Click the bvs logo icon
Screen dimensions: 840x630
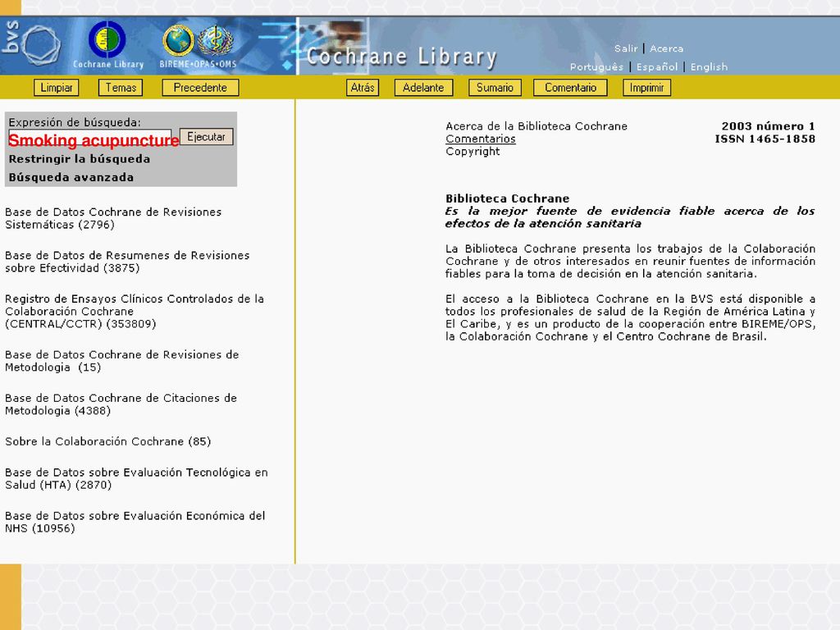[31, 44]
